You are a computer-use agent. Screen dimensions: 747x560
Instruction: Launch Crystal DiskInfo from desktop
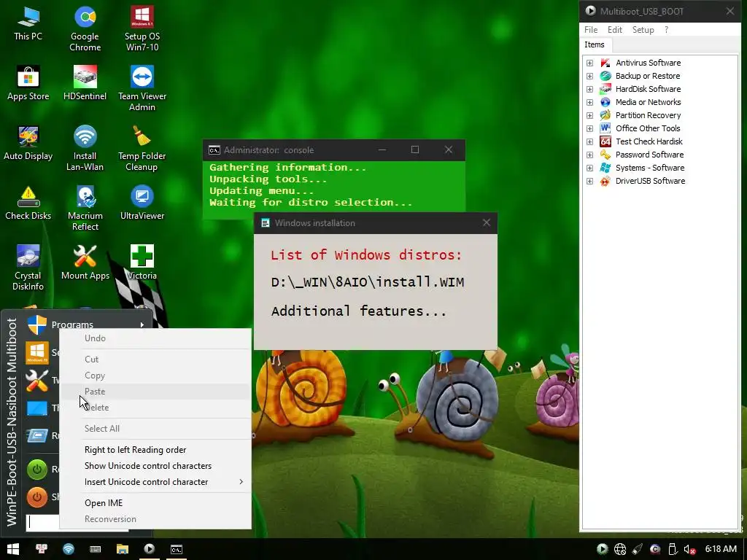(x=28, y=268)
